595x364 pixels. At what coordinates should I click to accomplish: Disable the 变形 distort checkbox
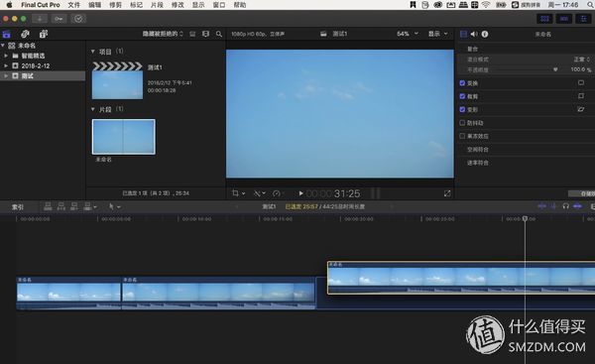coord(462,109)
